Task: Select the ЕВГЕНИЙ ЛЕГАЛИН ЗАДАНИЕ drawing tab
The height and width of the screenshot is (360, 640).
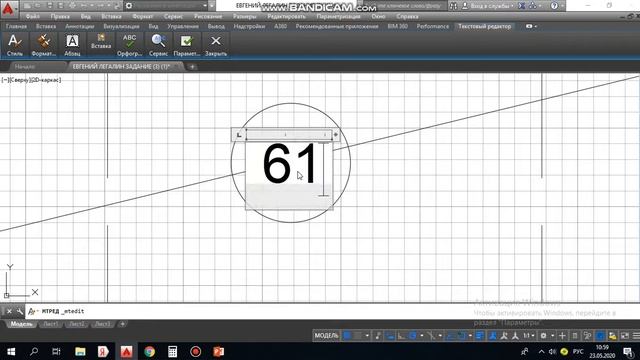Action: (121, 66)
